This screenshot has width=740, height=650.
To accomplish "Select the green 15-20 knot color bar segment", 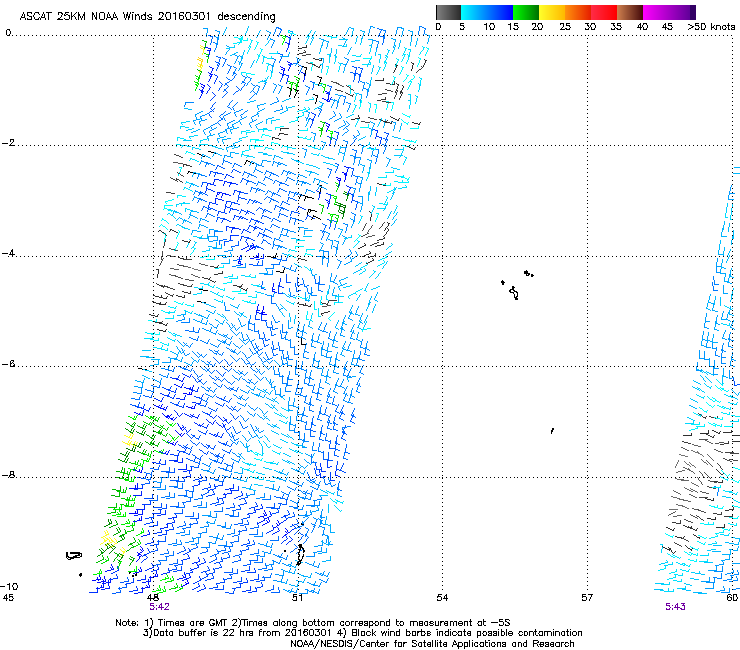I will click(x=526, y=12).
